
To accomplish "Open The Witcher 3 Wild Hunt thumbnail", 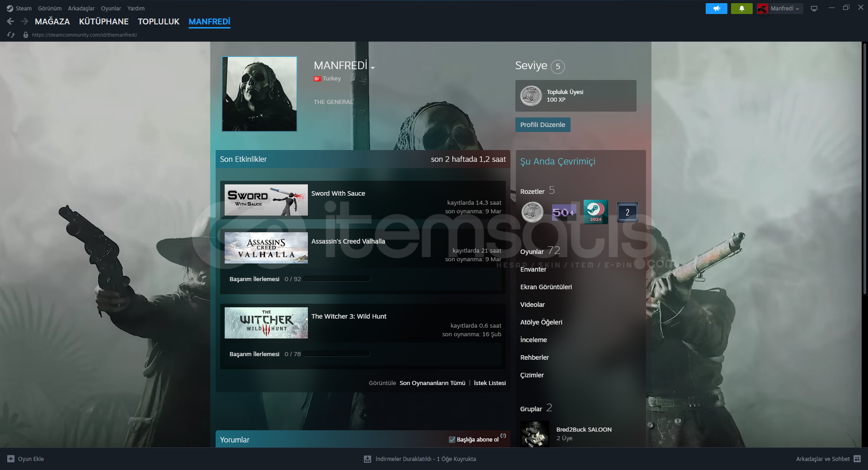I will (x=266, y=323).
